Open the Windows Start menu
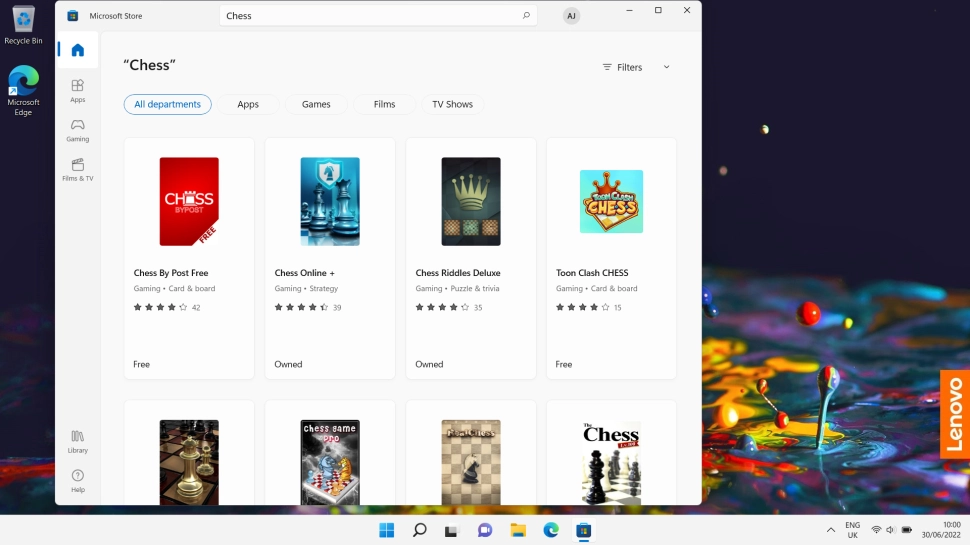This screenshot has height=545, width=970. pos(387,530)
